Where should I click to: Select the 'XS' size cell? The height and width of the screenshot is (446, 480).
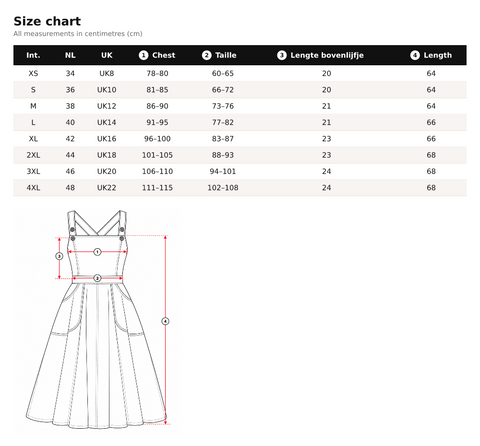click(x=33, y=73)
